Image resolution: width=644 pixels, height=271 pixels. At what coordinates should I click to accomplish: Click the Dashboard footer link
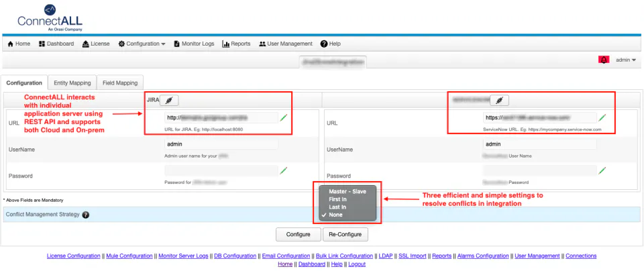[x=312, y=264]
